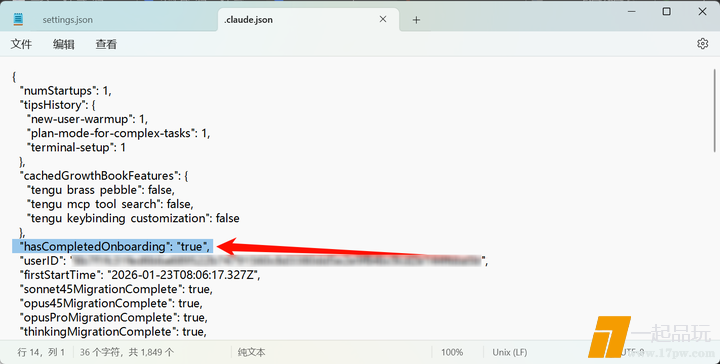
Task: Click the "tengu mcp tool search" line
Action: [110, 204]
